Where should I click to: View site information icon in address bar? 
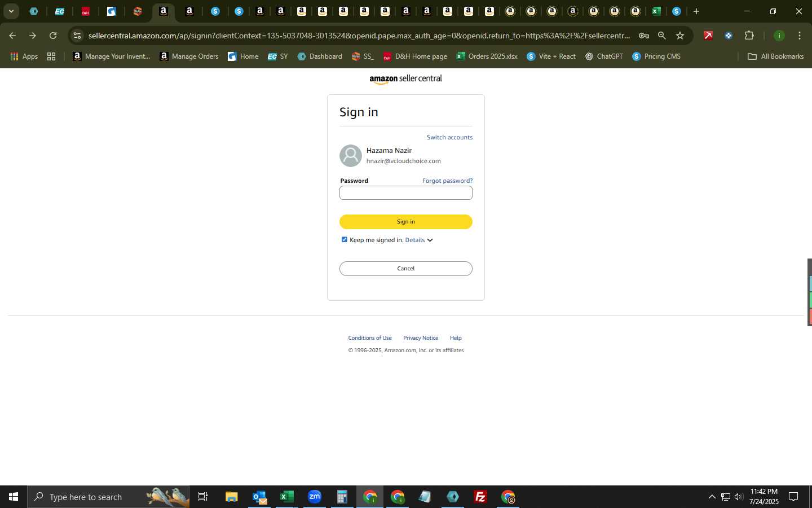click(x=77, y=36)
